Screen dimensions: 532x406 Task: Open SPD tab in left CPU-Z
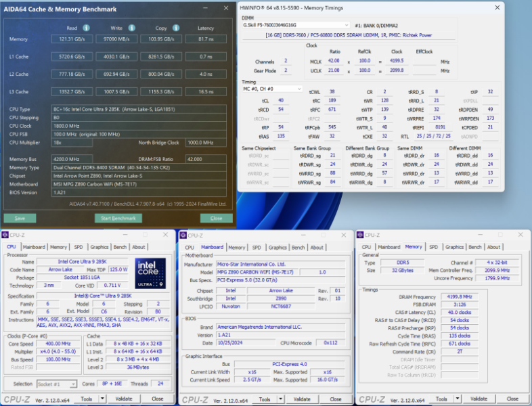point(79,247)
